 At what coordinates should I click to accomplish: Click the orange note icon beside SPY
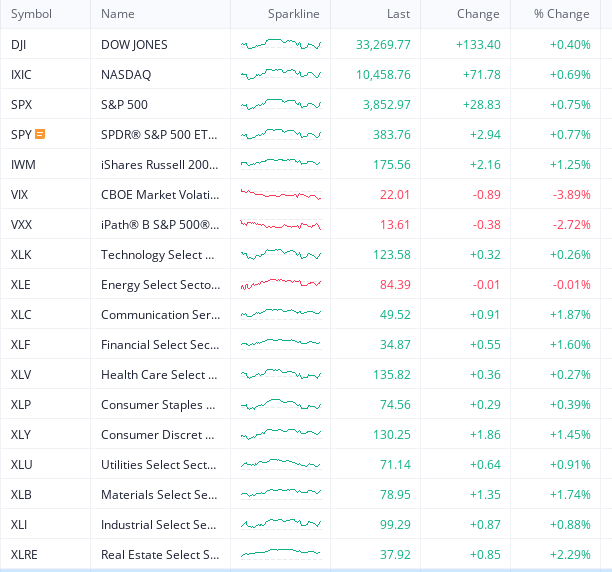pos(40,134)
